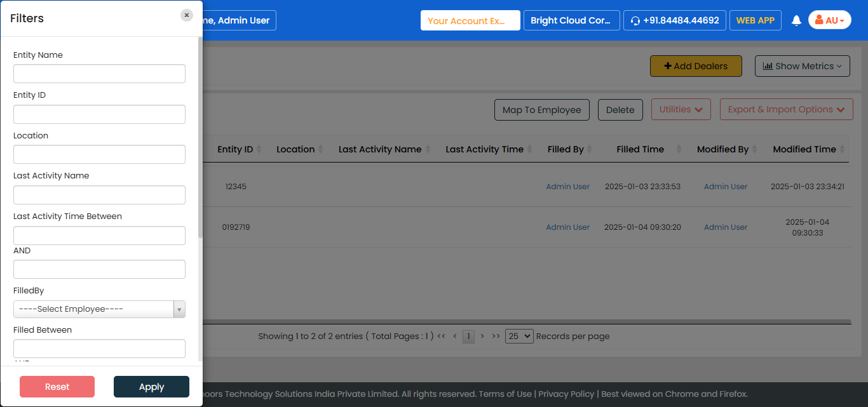Open Export & Import Options menu
The image size is (868, 407).
[x=786, y=109]
